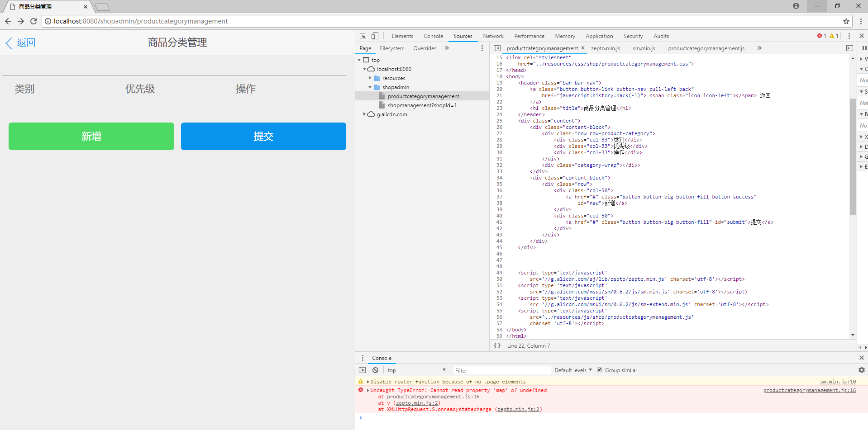Switch to the Console panel tab
Image resolution: width=868 pixels, height=430 pixels.
[433, 36]
